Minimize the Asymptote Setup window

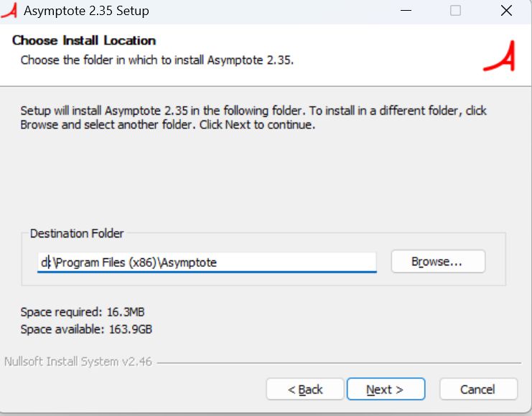pos(407,11)
